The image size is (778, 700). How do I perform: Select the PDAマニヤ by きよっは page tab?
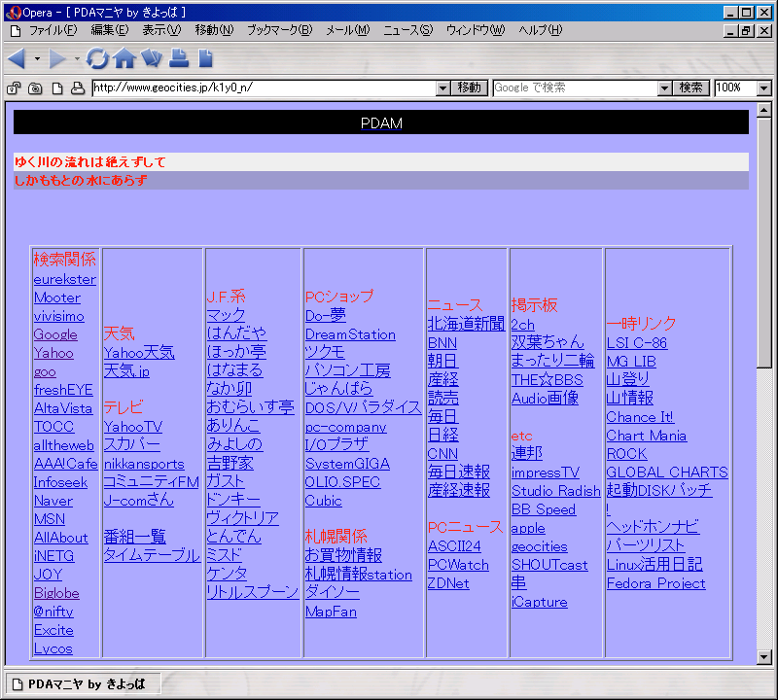(83, 684)
